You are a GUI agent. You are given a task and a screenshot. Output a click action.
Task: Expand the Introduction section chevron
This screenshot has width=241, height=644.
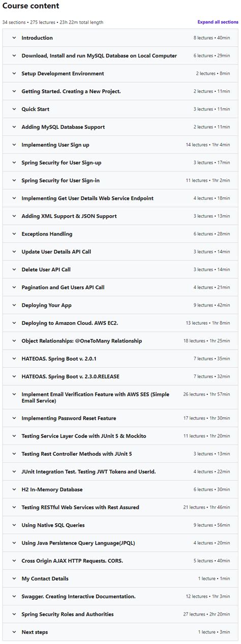[14, 38]
